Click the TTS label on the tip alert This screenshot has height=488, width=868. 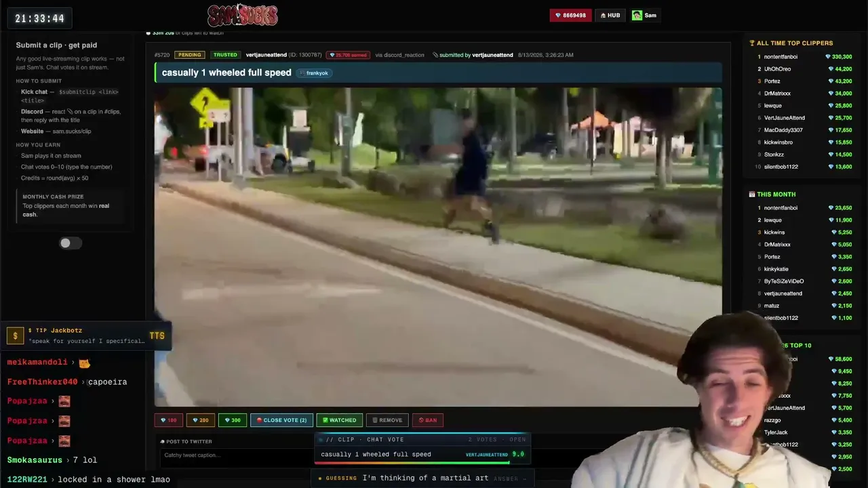(157, 335)
